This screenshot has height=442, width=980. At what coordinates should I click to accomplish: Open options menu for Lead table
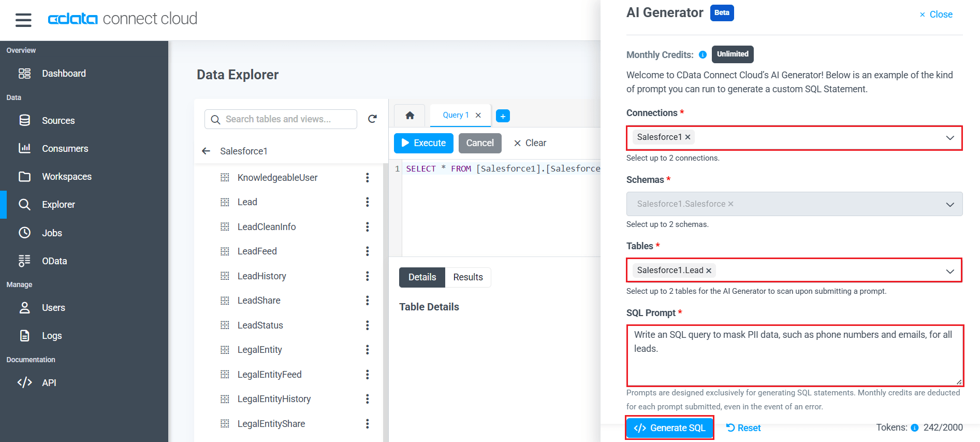click(367, 202)
